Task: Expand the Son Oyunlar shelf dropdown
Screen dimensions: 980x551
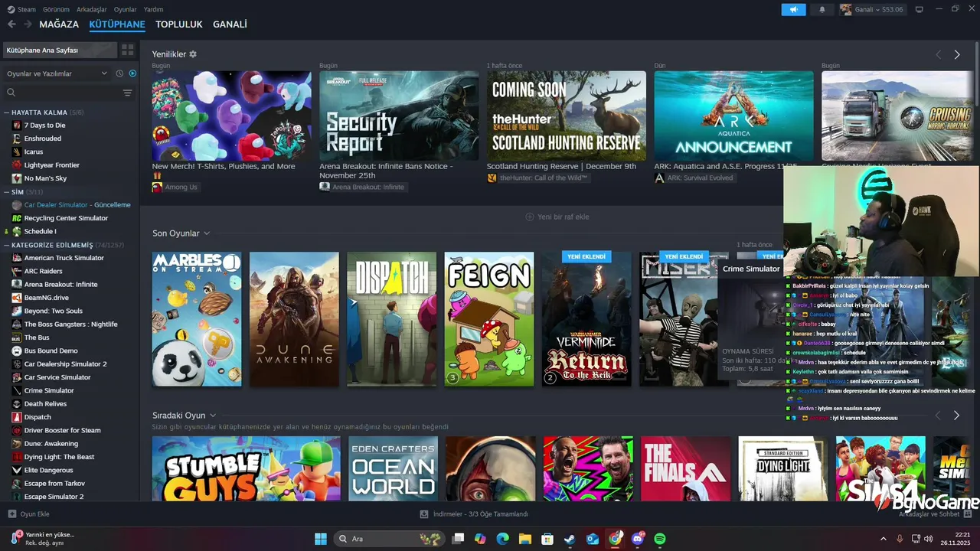Action: pyautogui.click(x=207, y=233)
